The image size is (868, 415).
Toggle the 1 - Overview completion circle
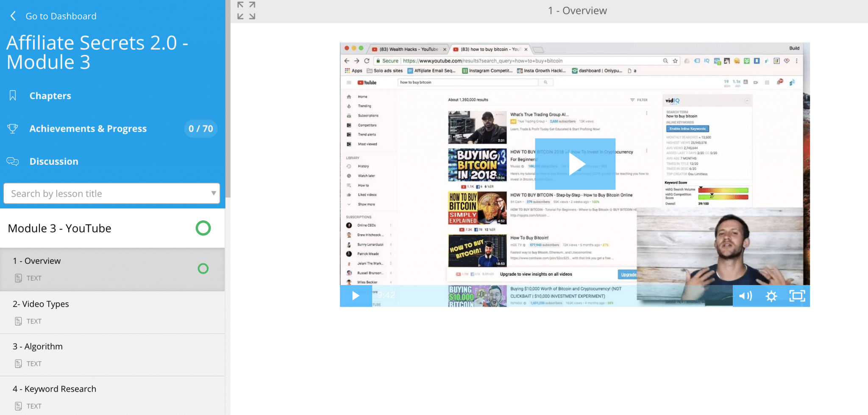click(203, 268)
